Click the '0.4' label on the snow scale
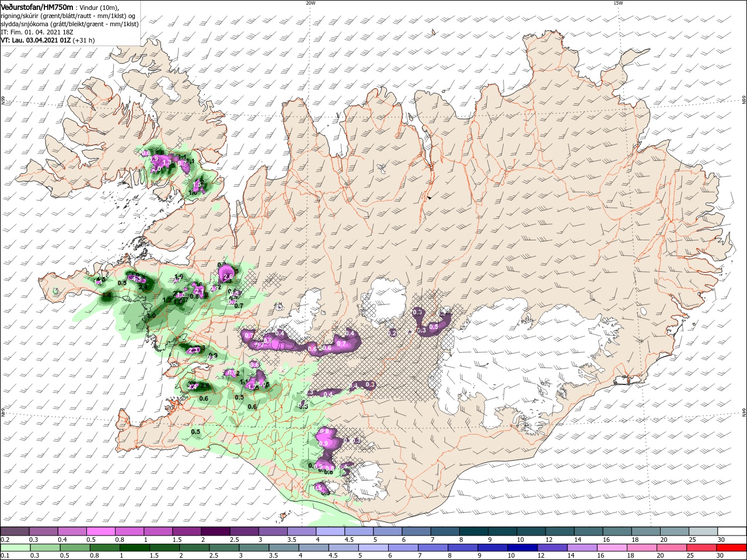The width and height of the screenshot is (747, 560). click(62, 540)
